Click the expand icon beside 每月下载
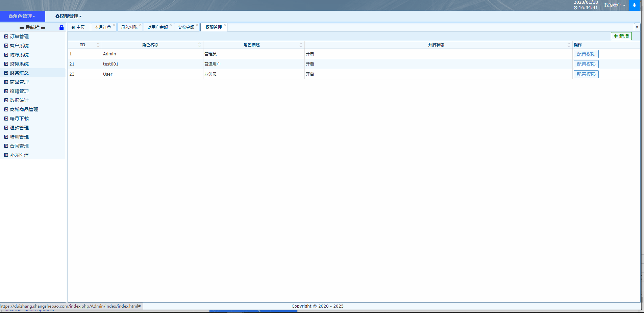The height and width of the screenshot is (313, 644). tap(6, 119)
